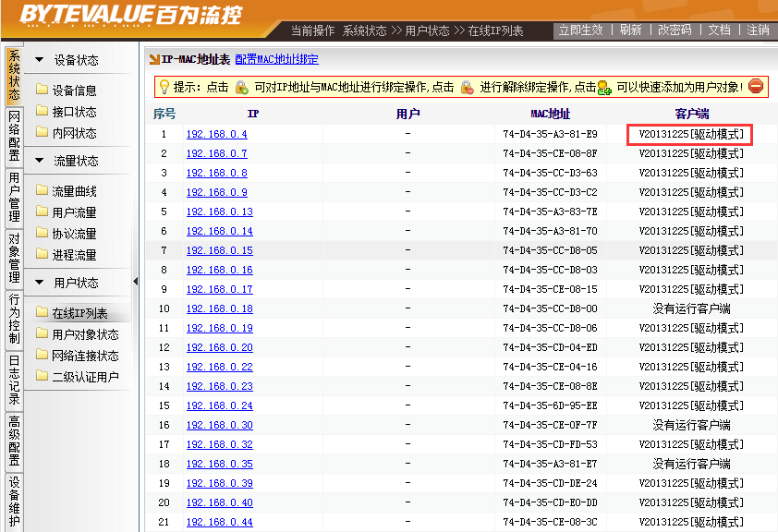Open IP address 192.168.0.4 link

pyautogui.click(x=216, y=134)
